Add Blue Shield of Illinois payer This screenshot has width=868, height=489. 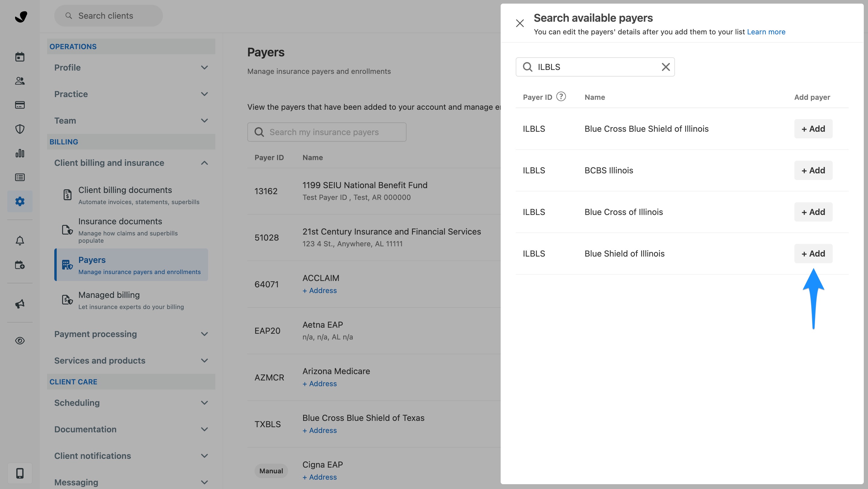pyautogui.click(x=813, y=254)
